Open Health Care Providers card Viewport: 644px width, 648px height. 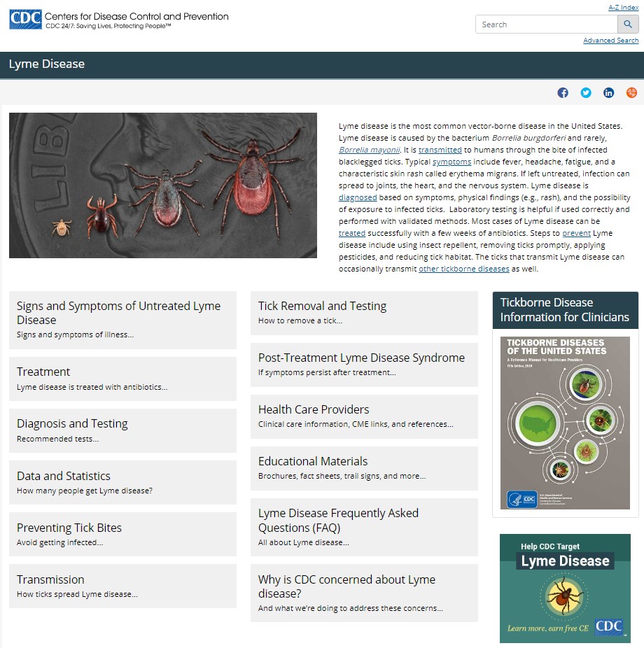click(x=364, y=416)
